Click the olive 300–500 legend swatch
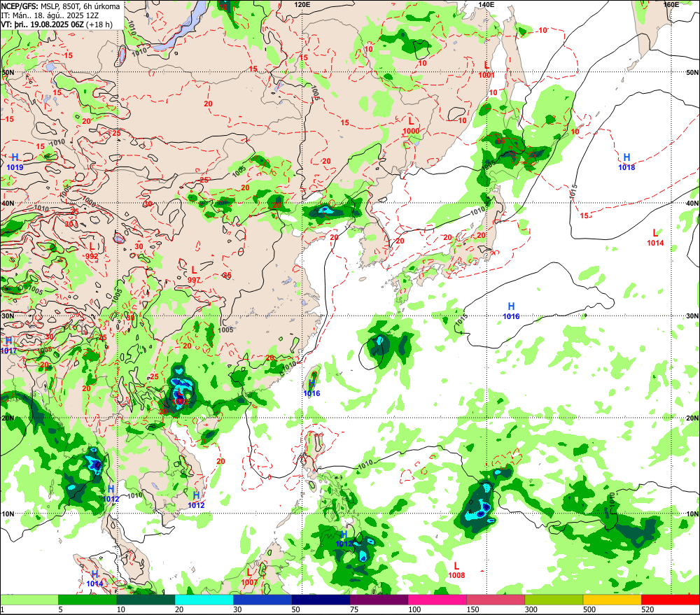The width and height of the screenshot is (700, 615). (x=554, y=600)
